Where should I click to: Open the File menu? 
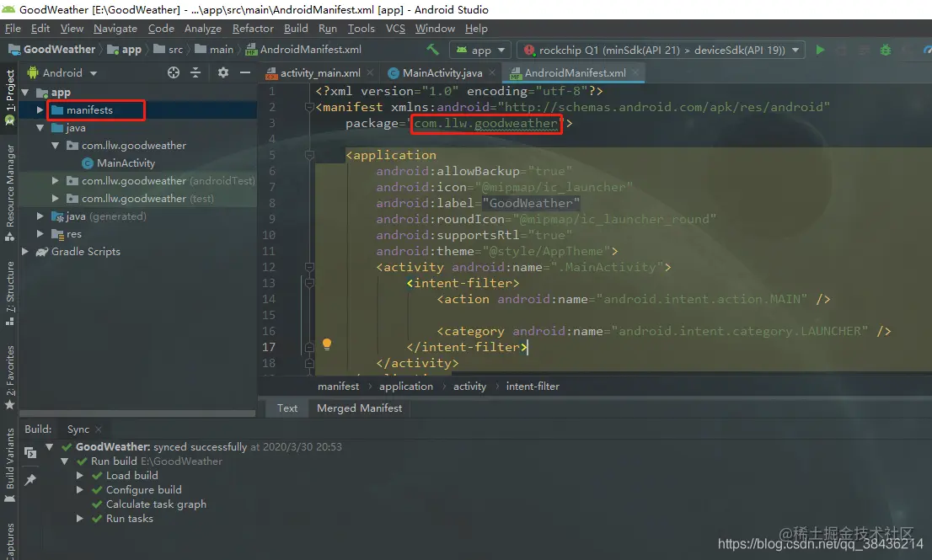[x=13, y=28]
